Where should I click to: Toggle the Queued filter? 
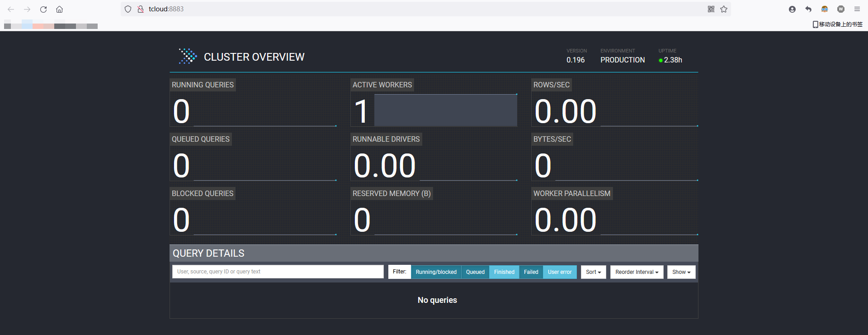475,272
